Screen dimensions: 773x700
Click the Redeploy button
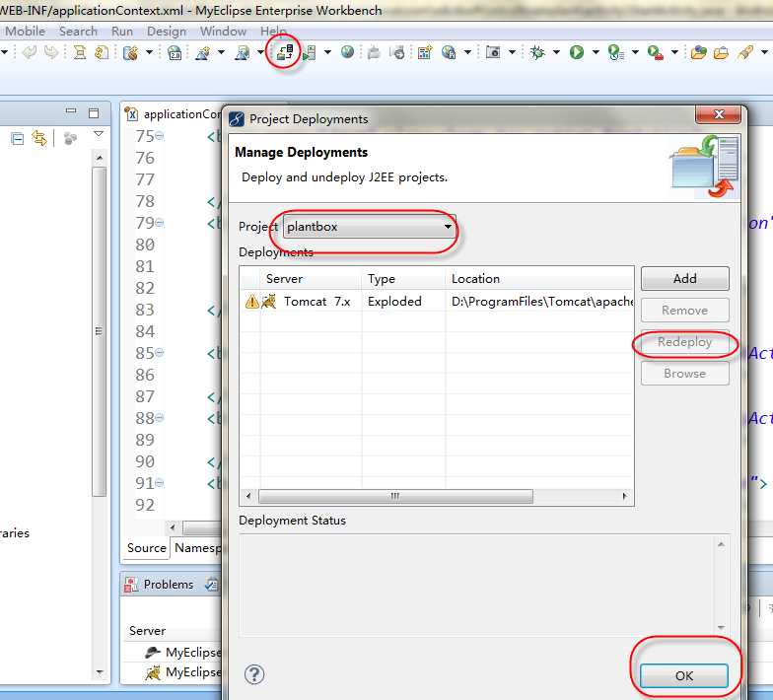tap(684, 342)
